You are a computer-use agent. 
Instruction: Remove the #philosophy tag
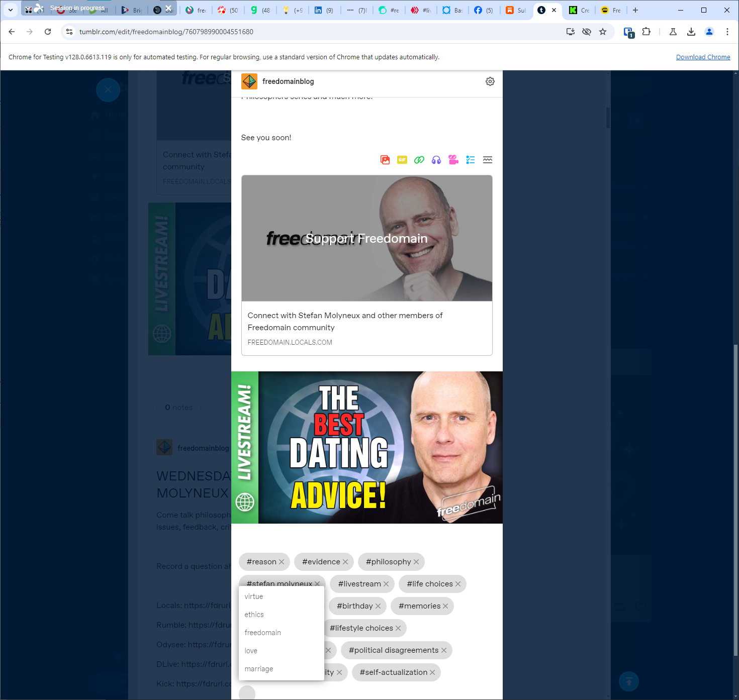416,562
